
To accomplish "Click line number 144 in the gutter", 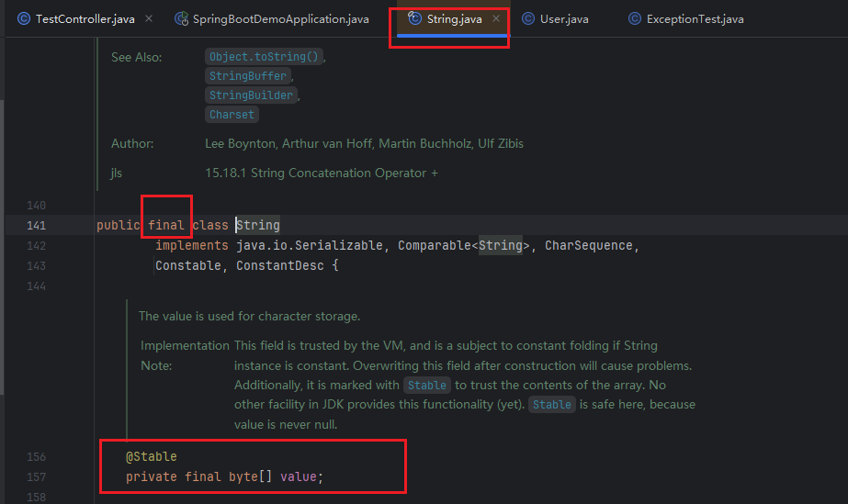I will [36, 286].
